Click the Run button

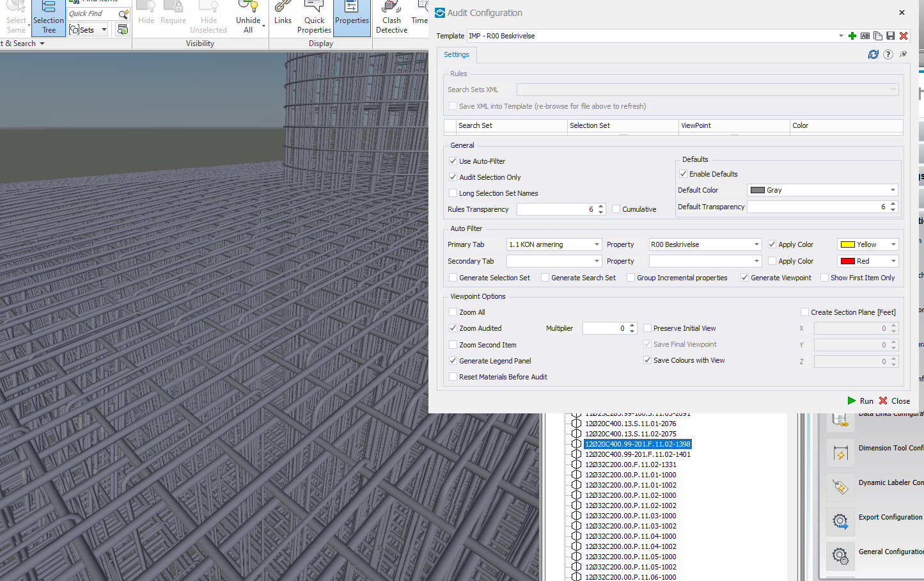point(860,401)
